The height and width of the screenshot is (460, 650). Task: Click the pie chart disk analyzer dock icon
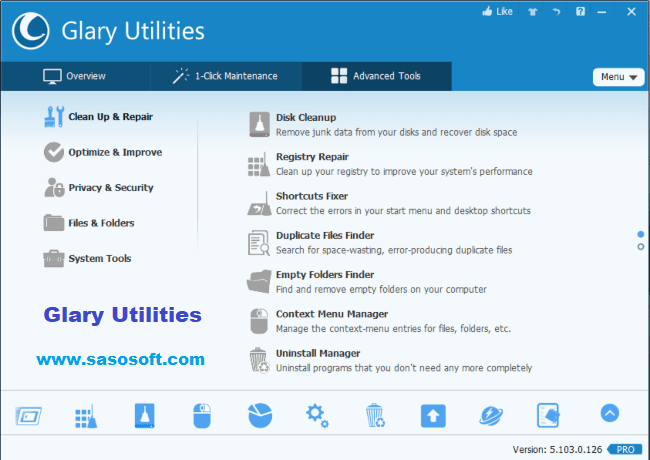pyautogui.click(x=260, y=415)
